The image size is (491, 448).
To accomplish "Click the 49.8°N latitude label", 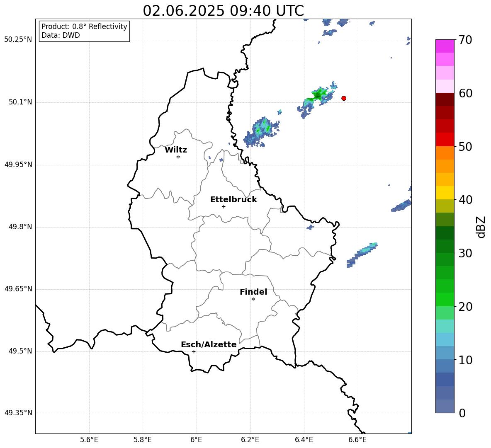I will tap(20, 227).
